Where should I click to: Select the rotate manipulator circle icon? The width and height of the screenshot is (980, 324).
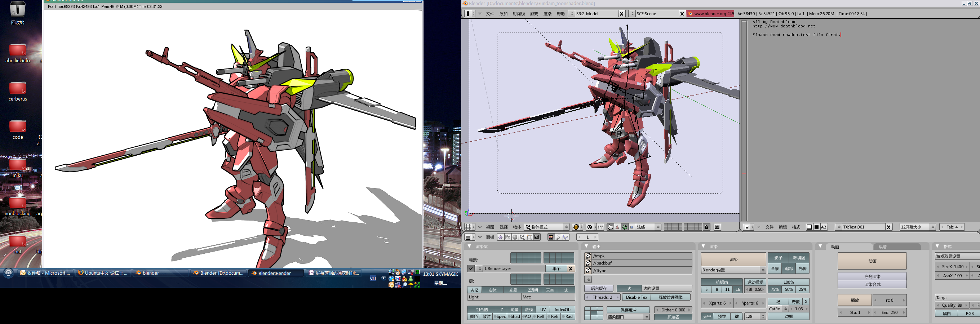(625, 227)
